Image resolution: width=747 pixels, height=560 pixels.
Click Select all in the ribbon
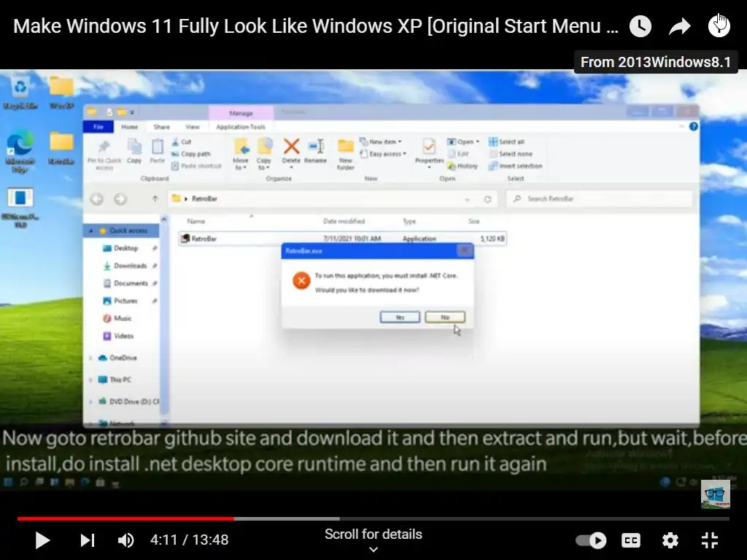(507, 142)
